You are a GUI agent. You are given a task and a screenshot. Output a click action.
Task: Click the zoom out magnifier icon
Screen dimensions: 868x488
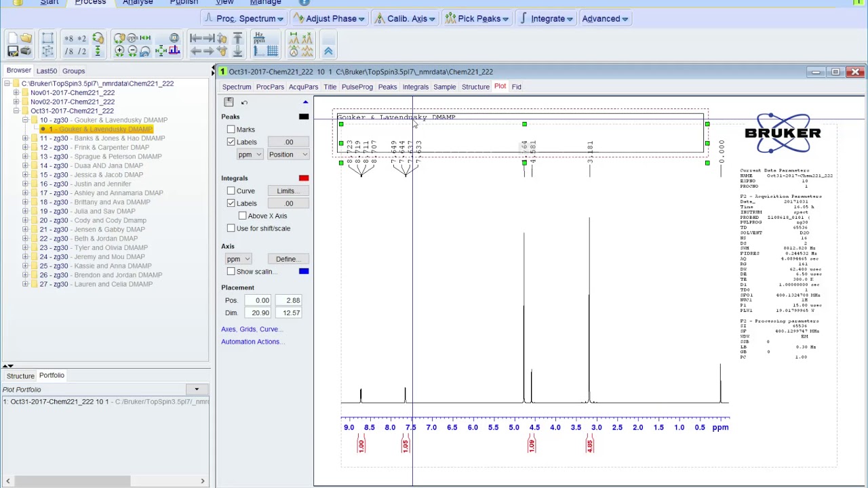[x=132, y=52]
